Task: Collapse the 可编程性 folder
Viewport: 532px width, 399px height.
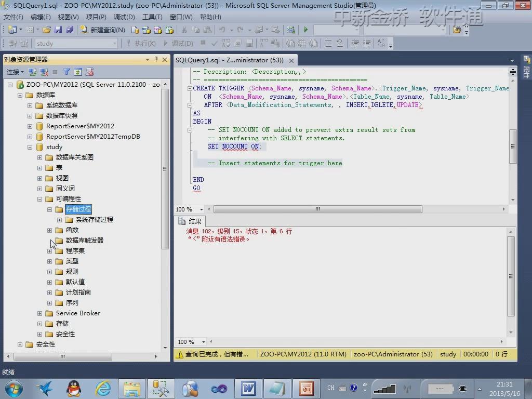Action: coord(39,199)
